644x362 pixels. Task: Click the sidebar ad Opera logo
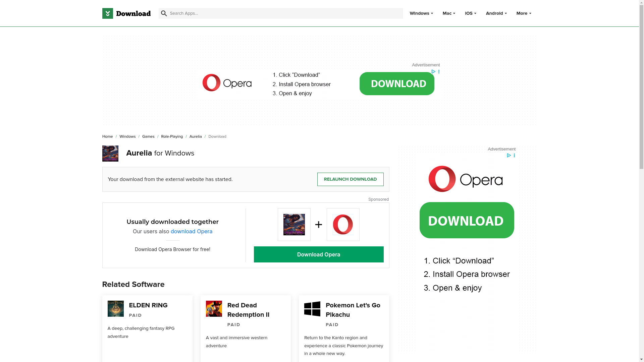tap(466, 179)
